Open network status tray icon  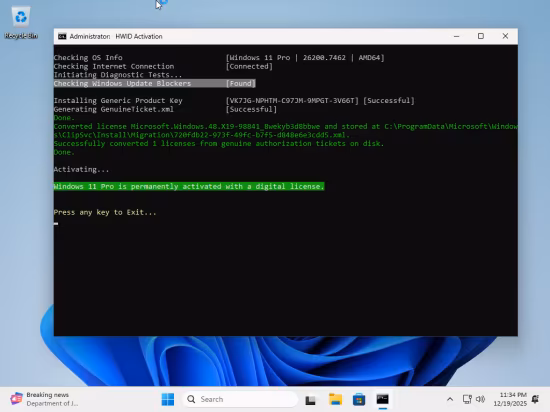467,399
